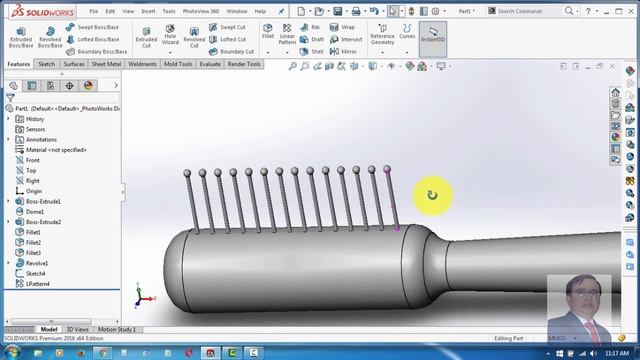Screen dimensions: 640x360
Task: Open the Motion Study 1 tab
Action: coord(117,329)
